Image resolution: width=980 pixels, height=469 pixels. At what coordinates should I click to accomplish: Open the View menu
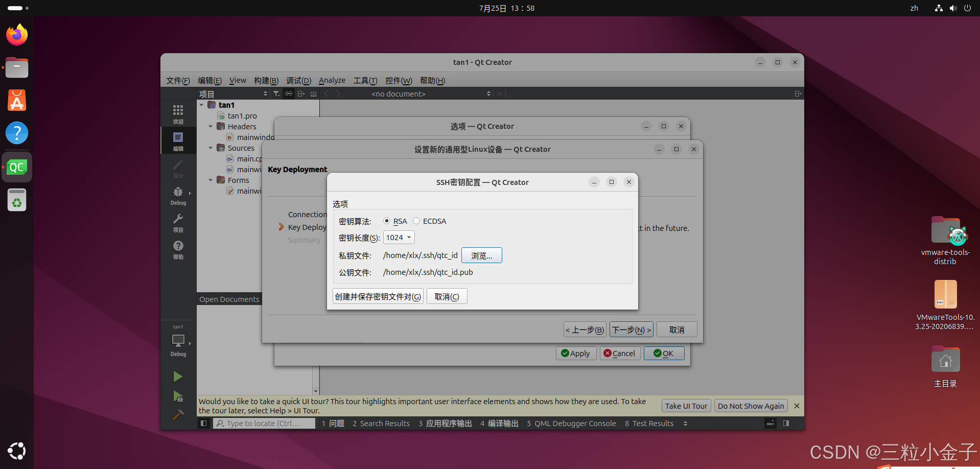coord(238,80)
